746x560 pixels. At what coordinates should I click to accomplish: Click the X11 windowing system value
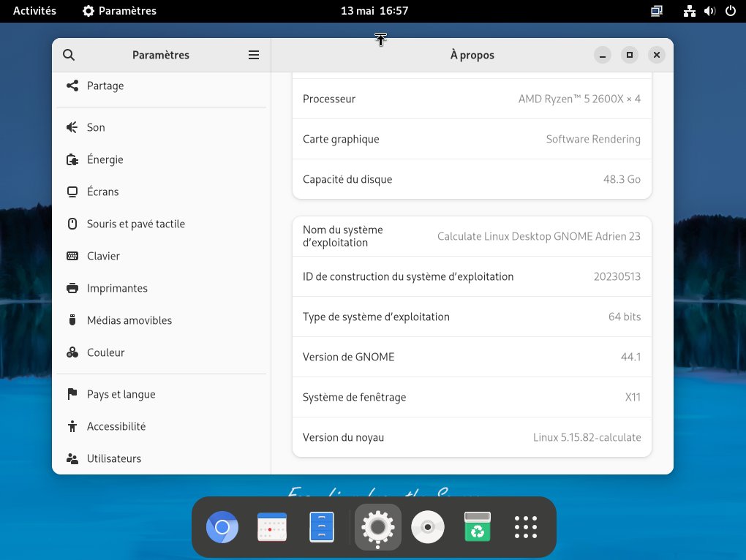pos(633,398)
